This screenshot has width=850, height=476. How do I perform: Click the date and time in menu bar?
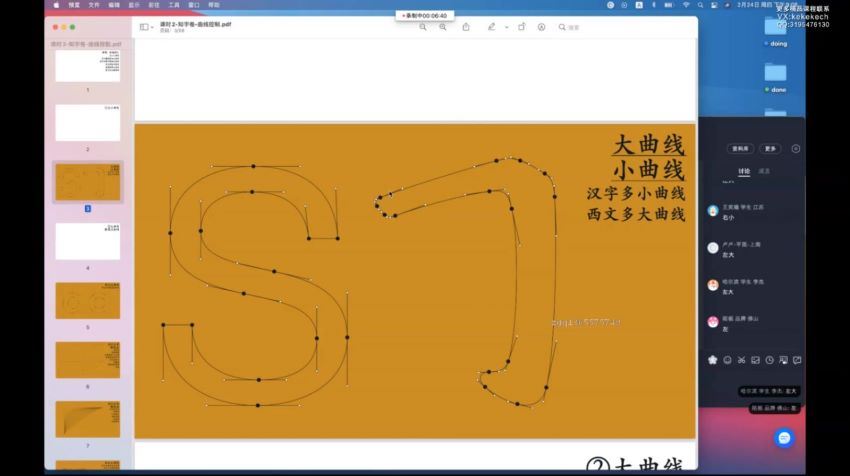click(767, 5)
